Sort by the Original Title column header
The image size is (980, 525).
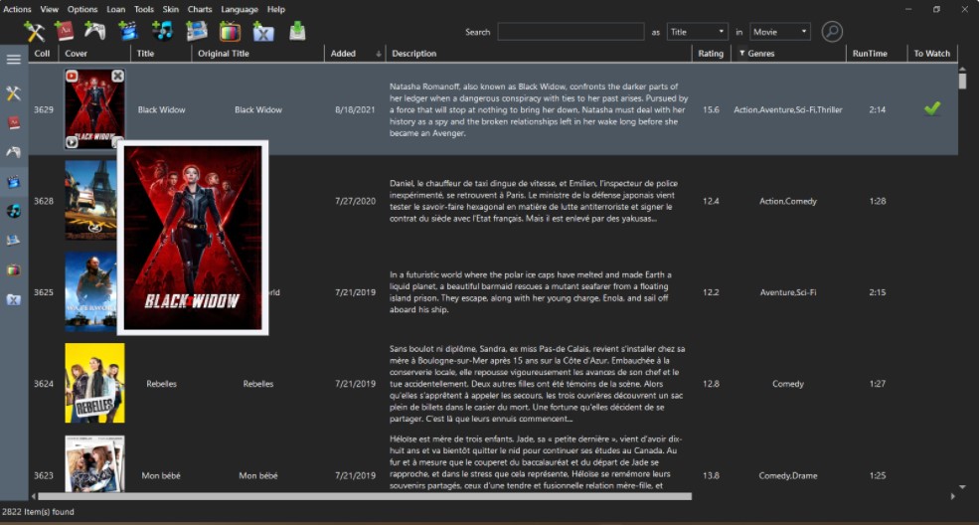tap(258, 53)
